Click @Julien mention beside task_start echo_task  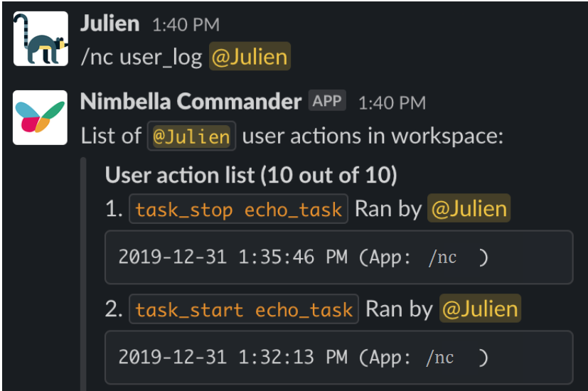pos(479,309)
